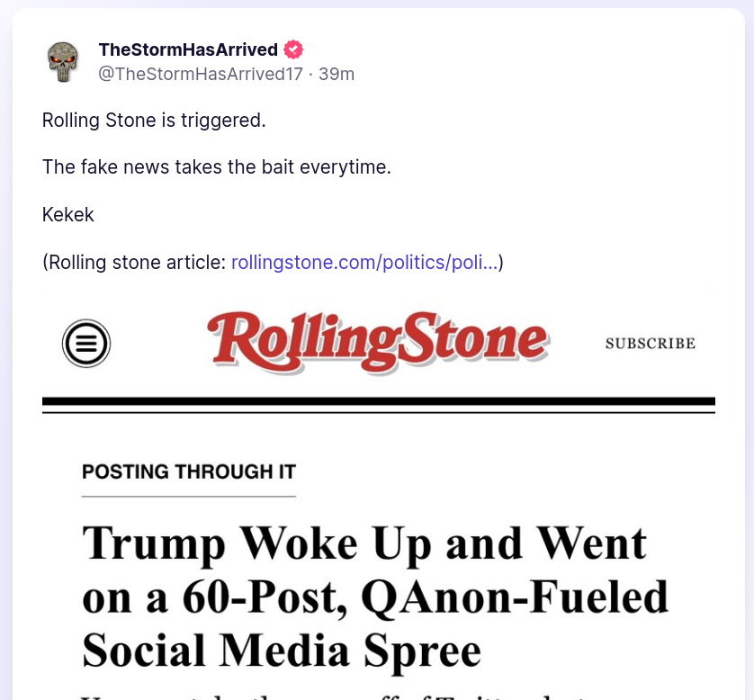The width and height of the screenshot is (754, 700).
Task: Click the skull profile avatar
Action: point(63,61)
